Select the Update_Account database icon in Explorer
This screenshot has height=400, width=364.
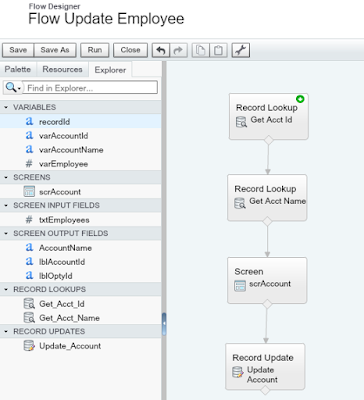(29, 346)
